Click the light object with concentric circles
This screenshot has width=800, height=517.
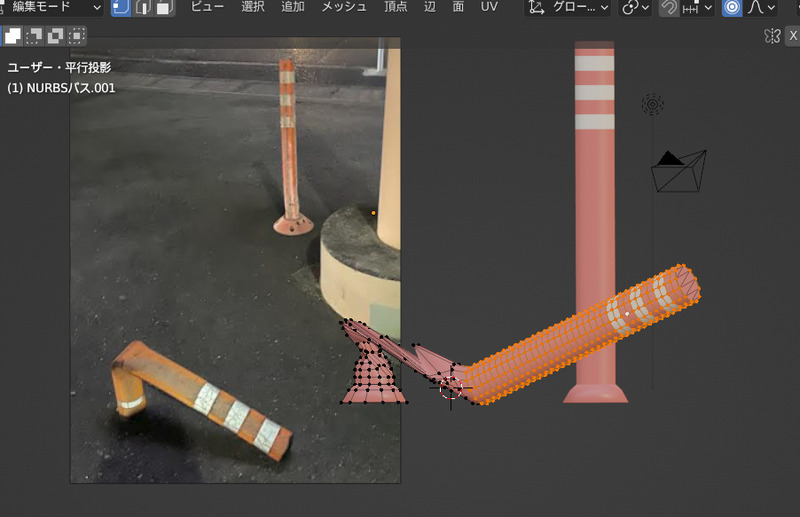(653, 104)
